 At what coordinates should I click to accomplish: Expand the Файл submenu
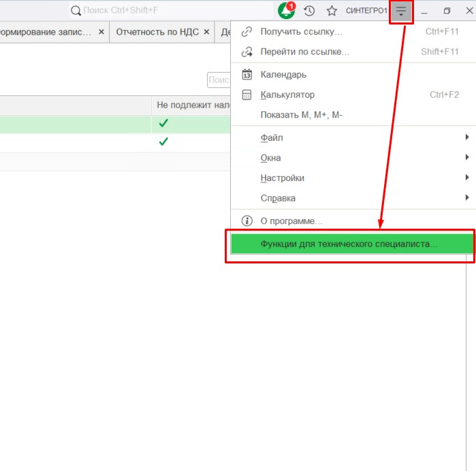point(272,138)
